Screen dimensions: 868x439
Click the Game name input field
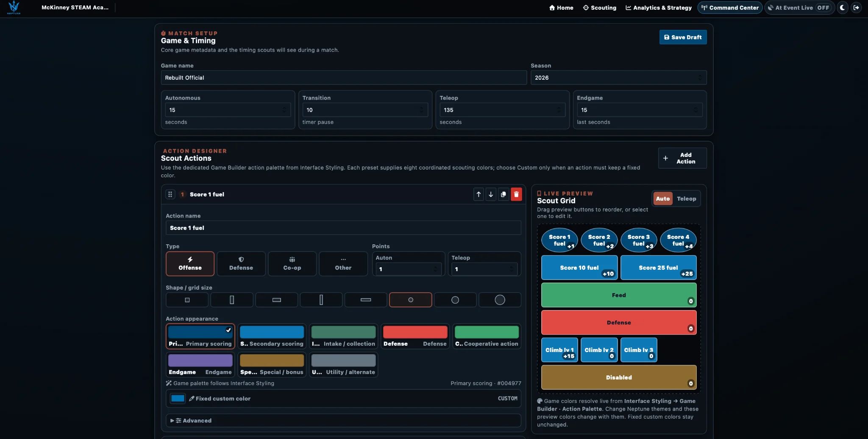click(x=344, y=78)
